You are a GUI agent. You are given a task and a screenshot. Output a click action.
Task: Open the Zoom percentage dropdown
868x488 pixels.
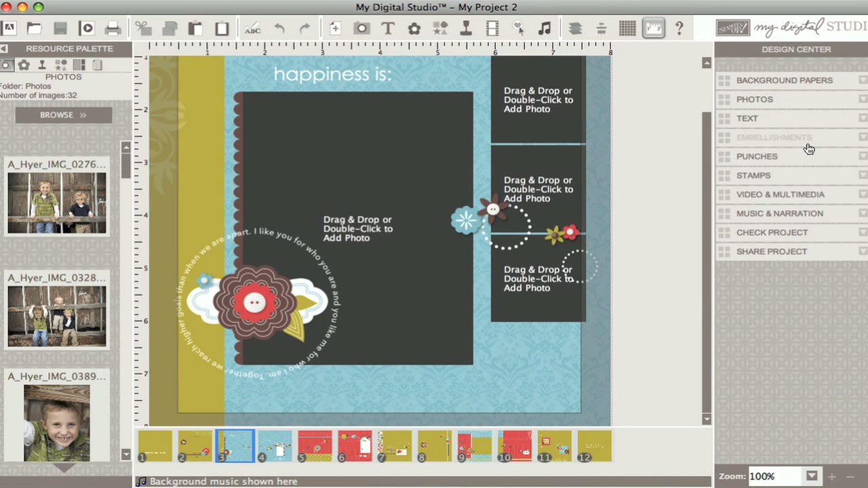click(x=812, y=476)
